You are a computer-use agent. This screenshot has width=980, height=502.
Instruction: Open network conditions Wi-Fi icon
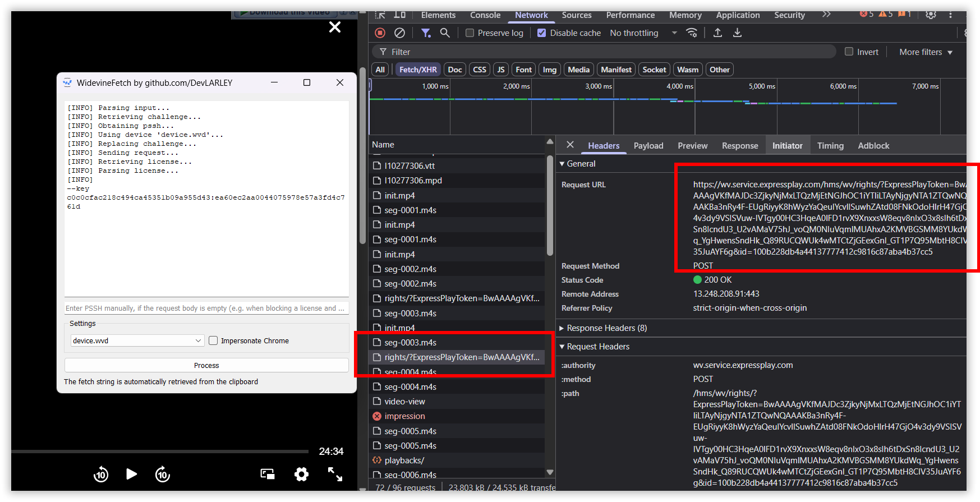coord(692,33)
